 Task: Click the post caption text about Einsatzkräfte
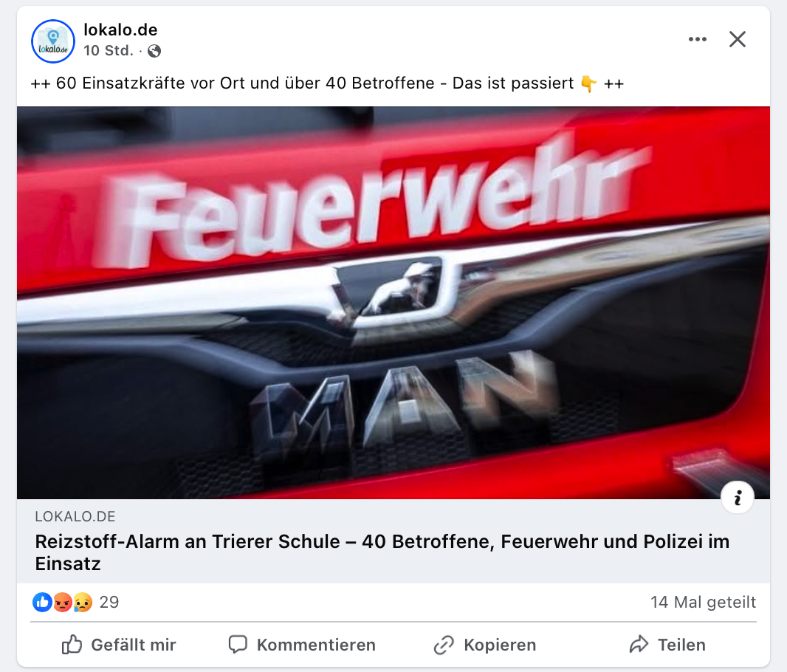coord(327,83)
